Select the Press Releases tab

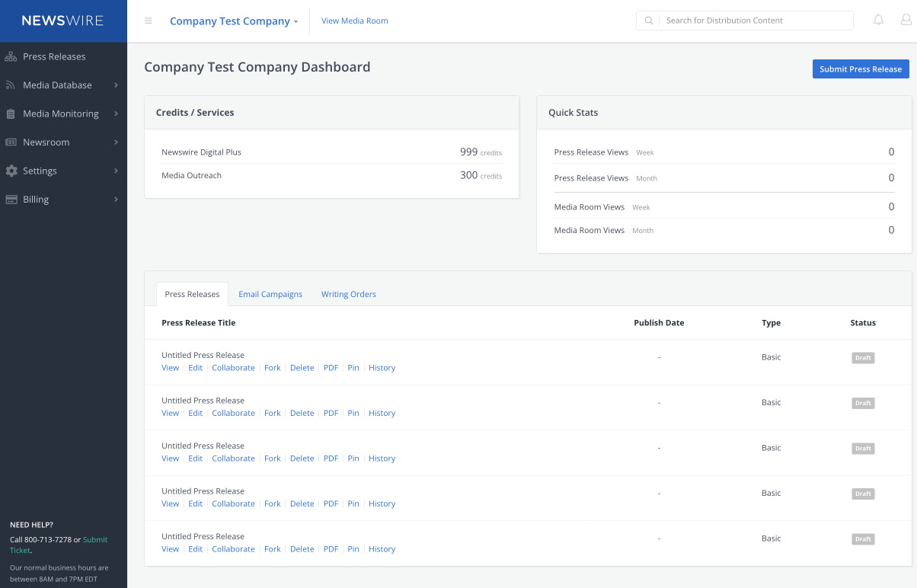click(x=192, y=294)
